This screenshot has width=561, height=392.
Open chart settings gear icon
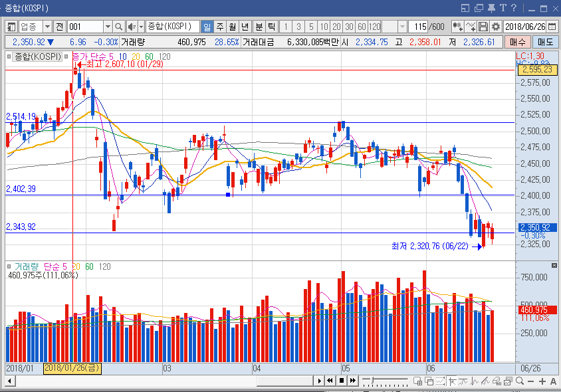[495, 27]
